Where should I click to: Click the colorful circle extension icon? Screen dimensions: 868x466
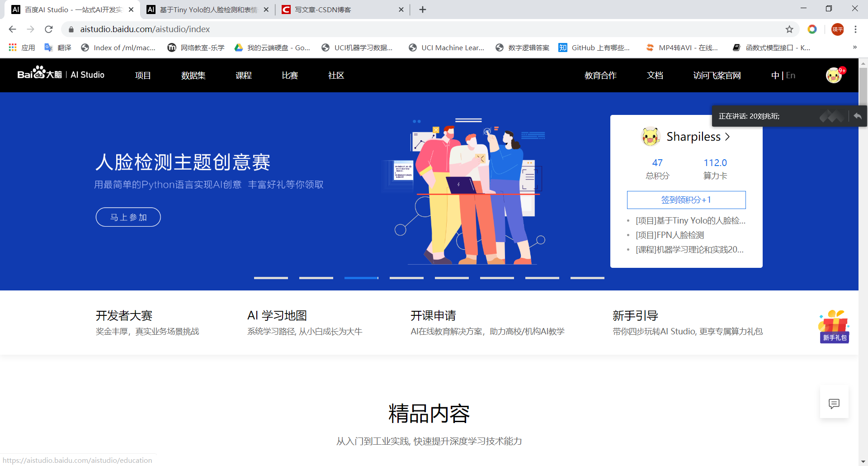point(812,29)
